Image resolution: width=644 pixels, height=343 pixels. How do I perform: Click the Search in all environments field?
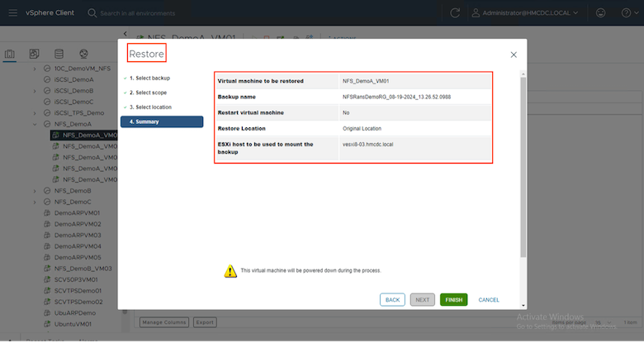tap(138, 13)
